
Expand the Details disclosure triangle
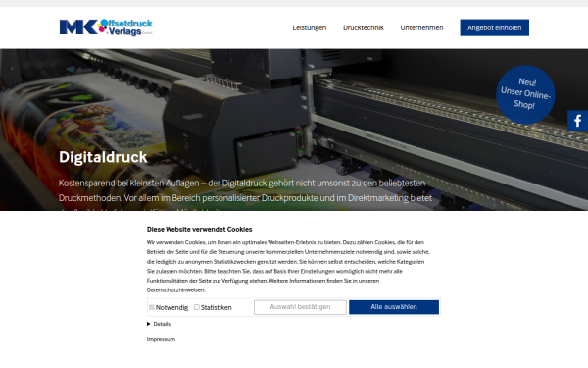pyautogui.click(x=149, y=324)
